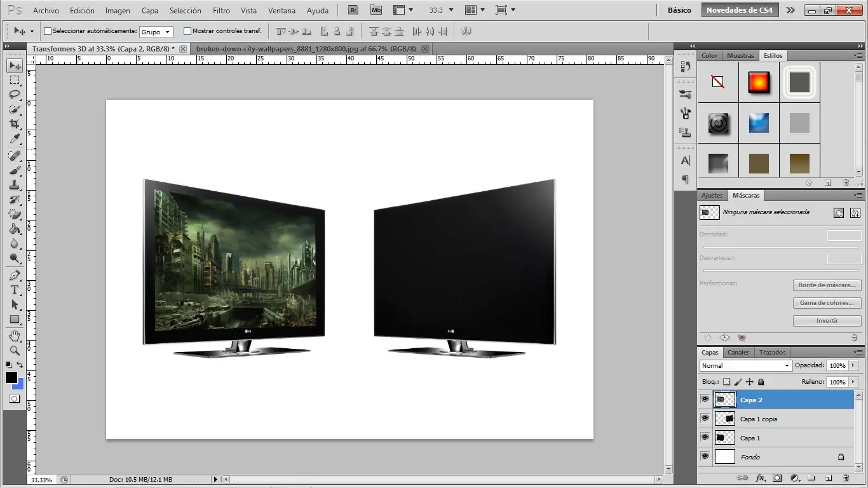Open the Capa menu

(x=150, y=10)
